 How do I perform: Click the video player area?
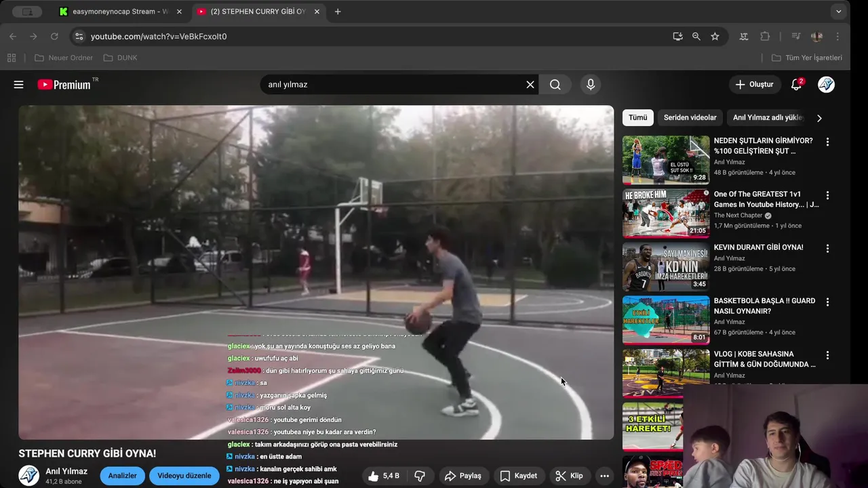(316, 272)
